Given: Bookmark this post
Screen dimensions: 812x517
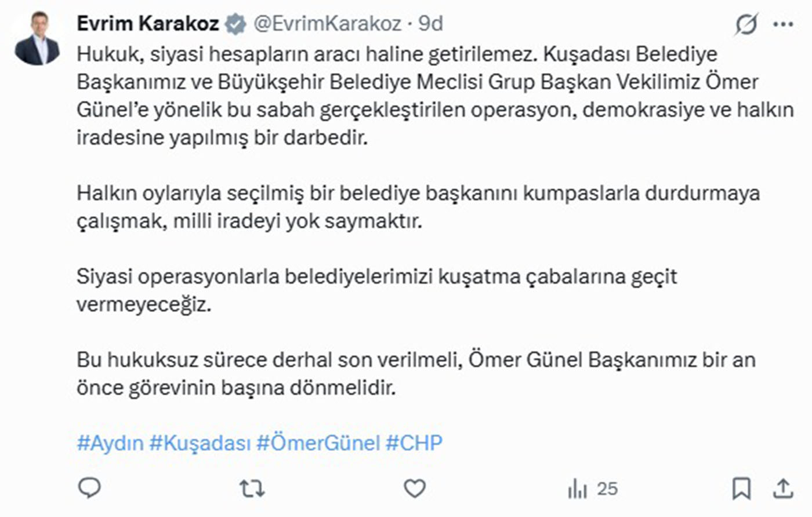Looking at the screenshot, I should 741,489.
